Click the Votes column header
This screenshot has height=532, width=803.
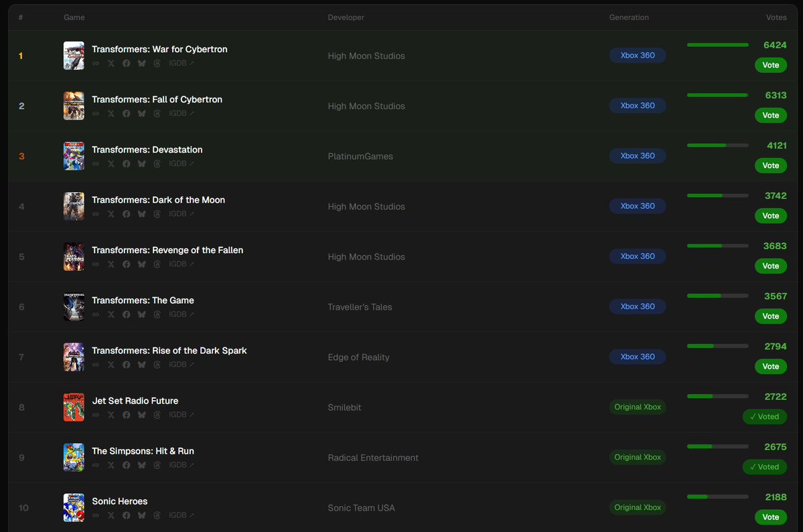[x=776, y=17]
